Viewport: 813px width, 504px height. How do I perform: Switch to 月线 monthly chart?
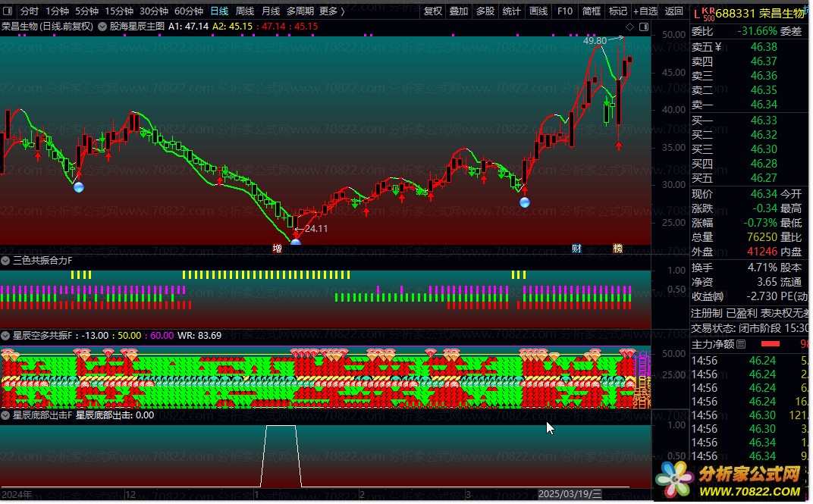(271, 11)
